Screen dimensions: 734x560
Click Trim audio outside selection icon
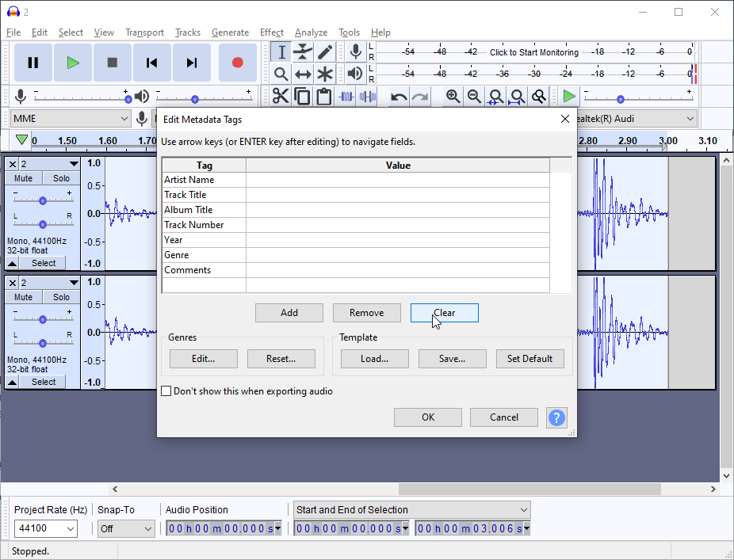point(346,97)
